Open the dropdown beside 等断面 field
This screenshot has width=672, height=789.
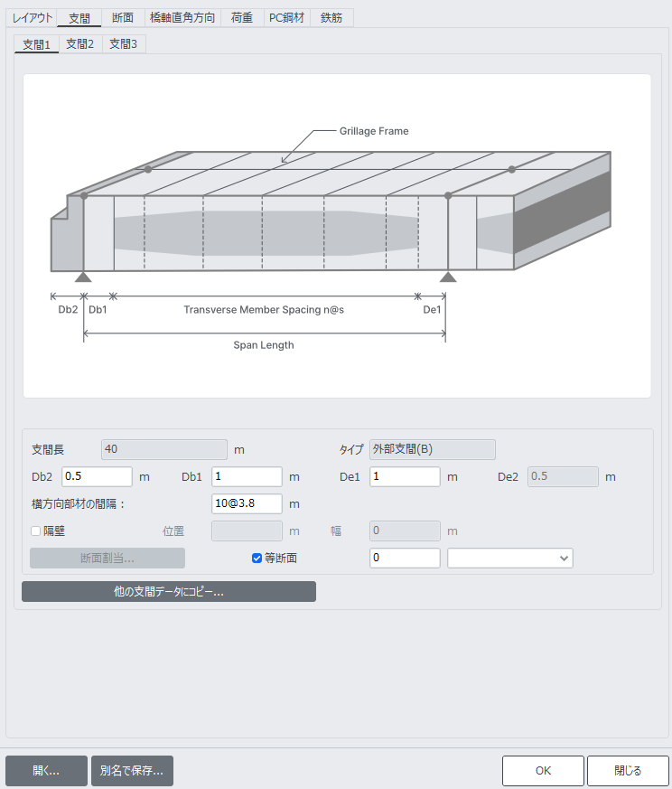tap(510, 558)
